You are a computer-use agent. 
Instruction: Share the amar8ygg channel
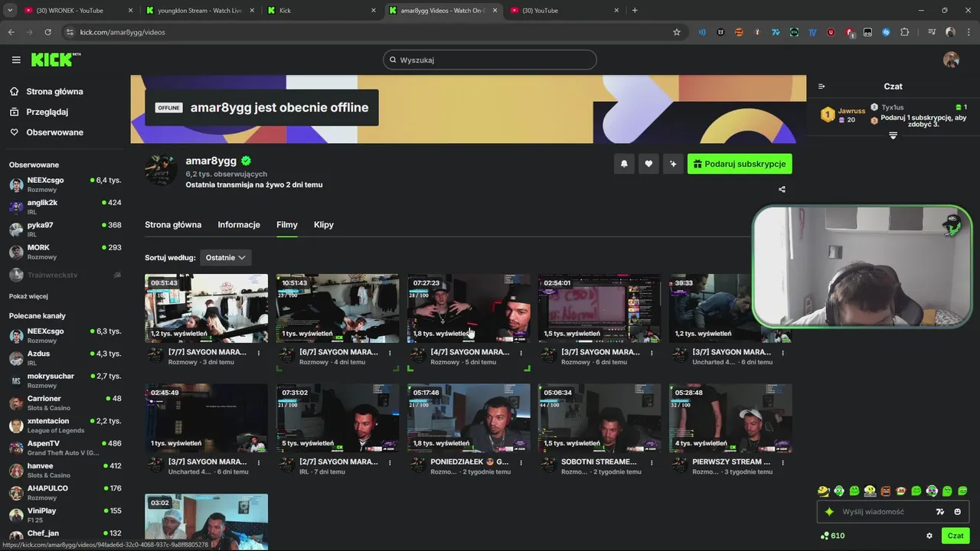tap(782, 189)
